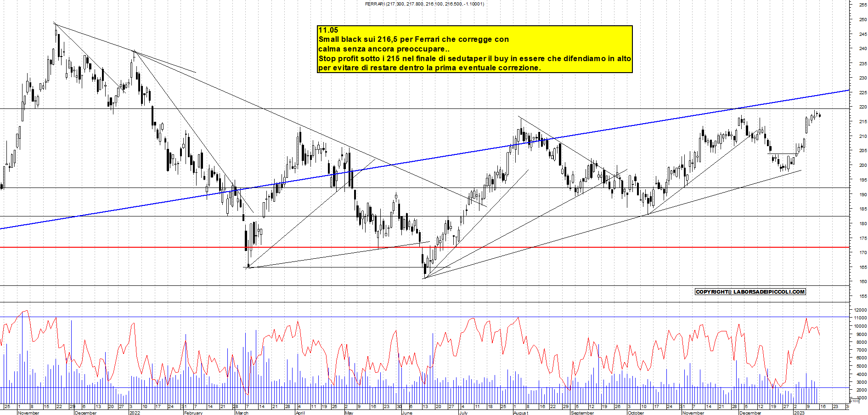Click the 170 price level on the scale

(x=863, y=253)
